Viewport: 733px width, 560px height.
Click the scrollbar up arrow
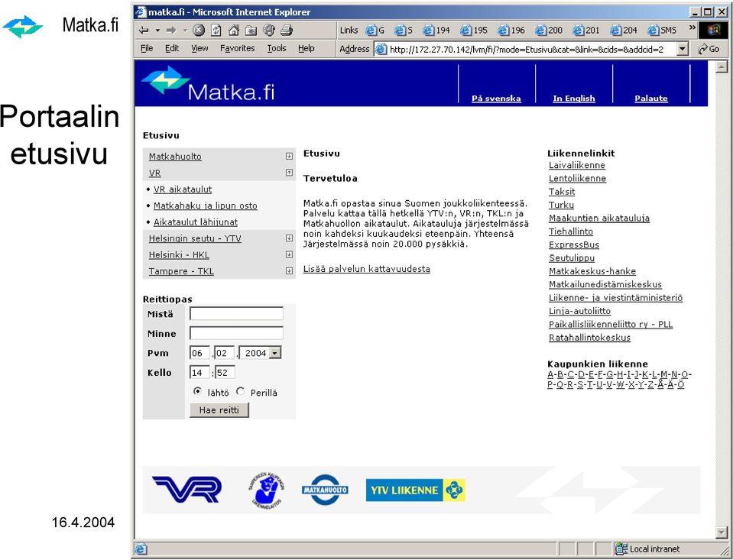click(x=722, y=66)
